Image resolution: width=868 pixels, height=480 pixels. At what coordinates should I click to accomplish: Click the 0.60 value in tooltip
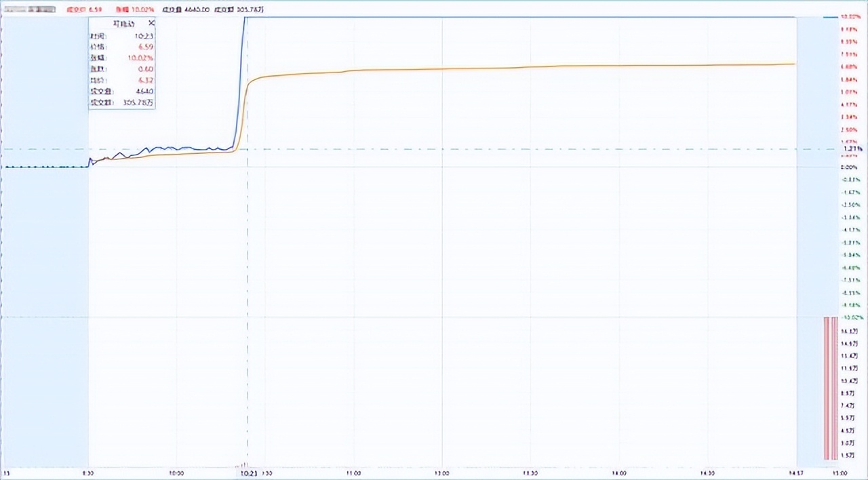[x=145, y=69]
